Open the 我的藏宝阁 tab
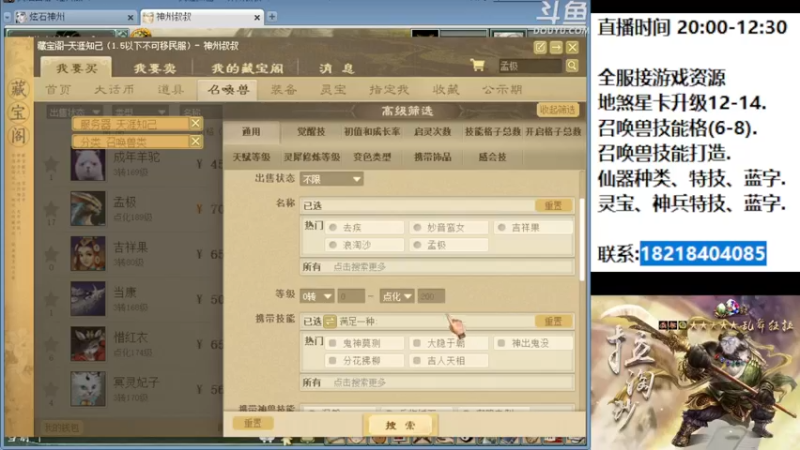This screenshot has width=800, height=450. [x=247, y=68]
